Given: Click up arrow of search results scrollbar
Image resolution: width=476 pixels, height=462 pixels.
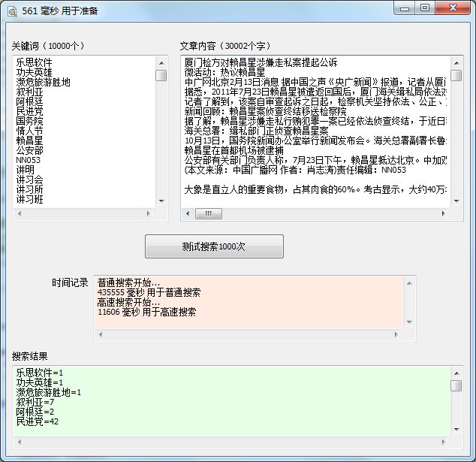Looking at the screenshot, I should click(456, 373).
